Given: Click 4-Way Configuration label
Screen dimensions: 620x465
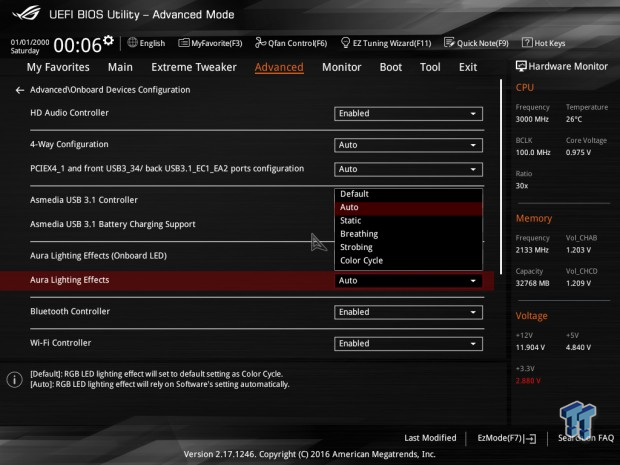Looking at the screenshot, I should tap(69, 144).
